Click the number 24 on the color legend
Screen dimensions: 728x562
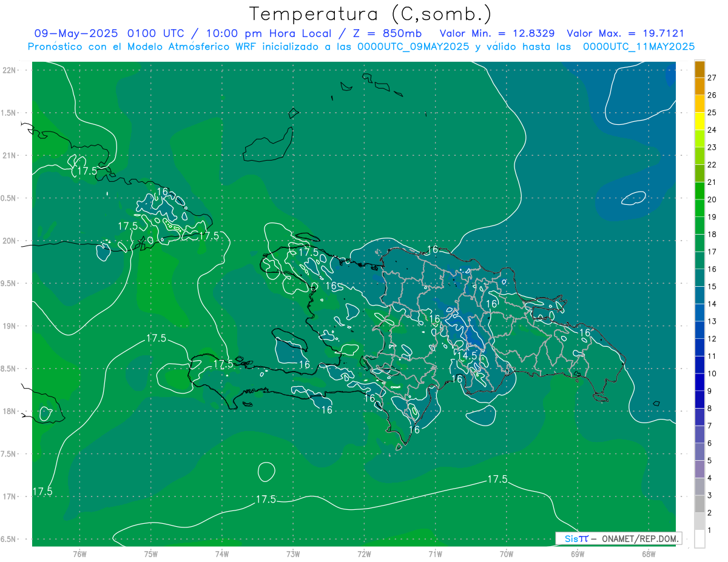pyautogui.click(x=712, y=130)
